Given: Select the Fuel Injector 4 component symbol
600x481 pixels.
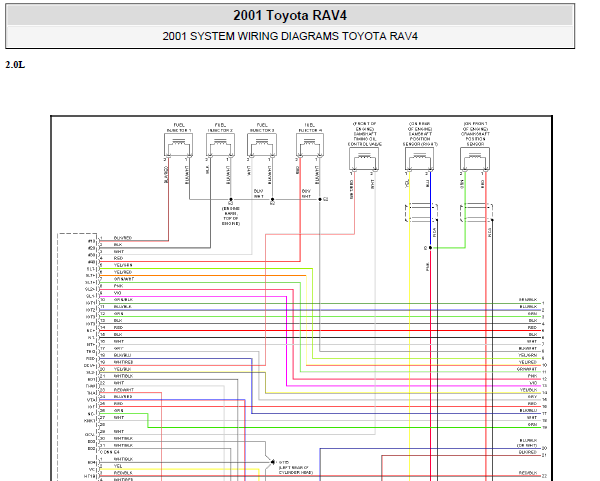Looking at the screenshot, I should coord(310,146).
